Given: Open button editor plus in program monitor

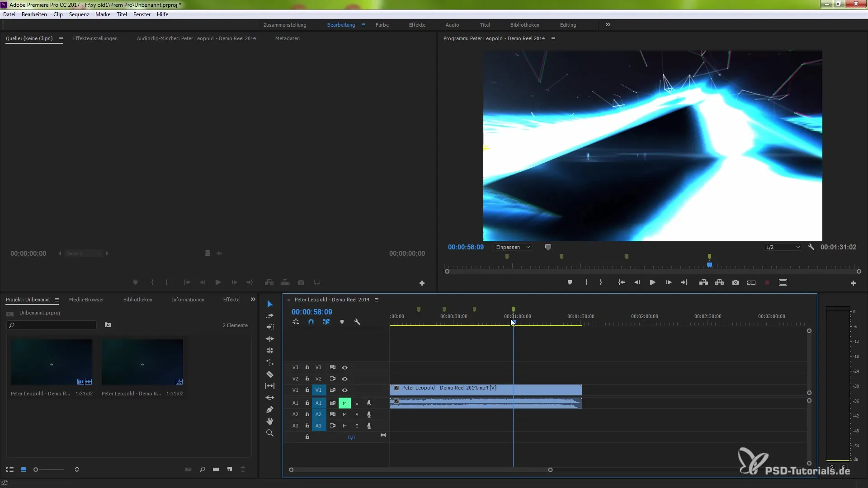Looking at the screenshot, I should [x=853, y=283].
